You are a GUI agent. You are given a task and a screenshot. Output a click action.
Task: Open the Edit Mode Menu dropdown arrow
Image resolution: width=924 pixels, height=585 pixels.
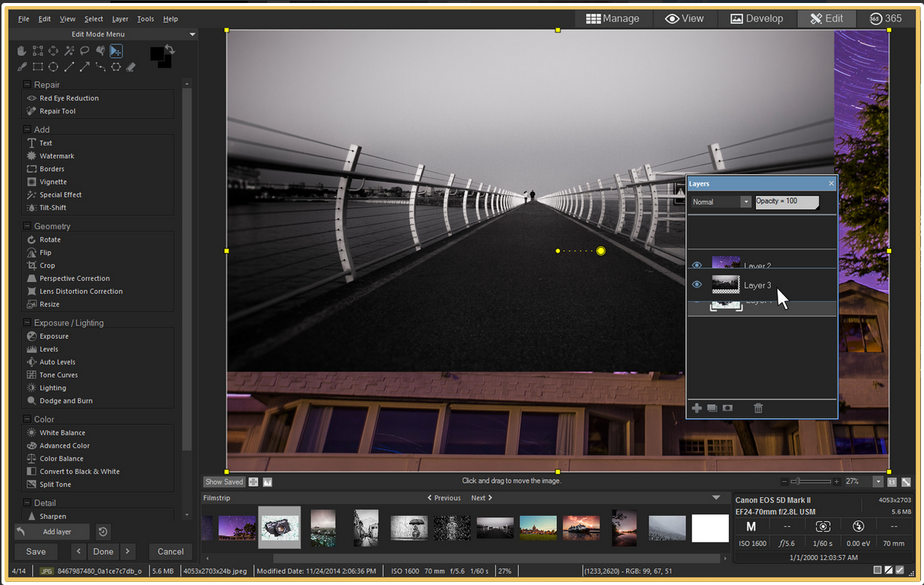192,35
